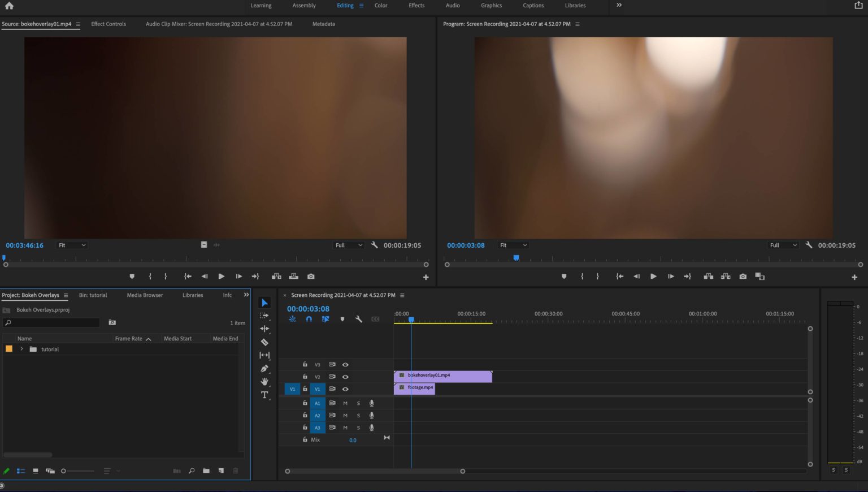The image size is (868, 492).
Task: Mute audio track A1
Action: click(x=345, y=403)
